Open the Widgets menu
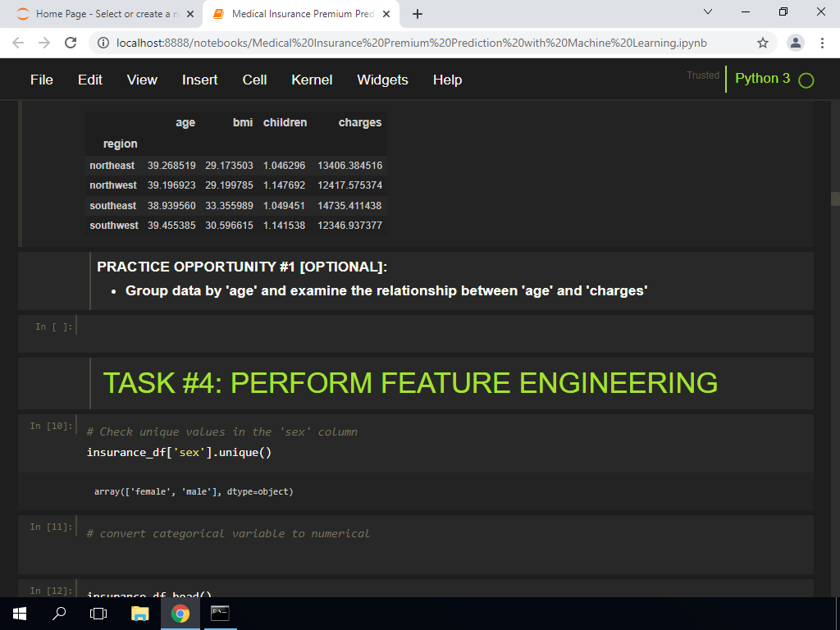 click(x=382, y=80)
